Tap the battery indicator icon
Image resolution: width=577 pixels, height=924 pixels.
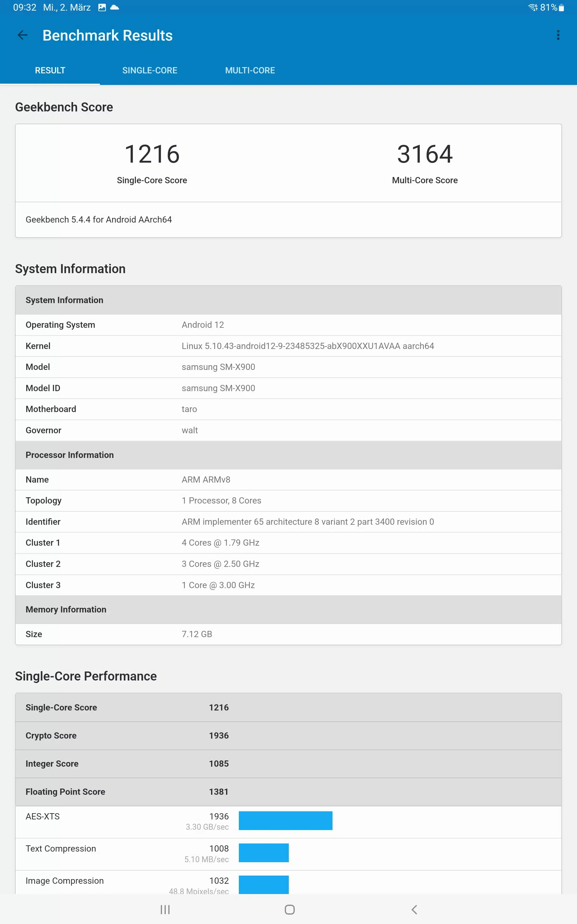[561, 7]
